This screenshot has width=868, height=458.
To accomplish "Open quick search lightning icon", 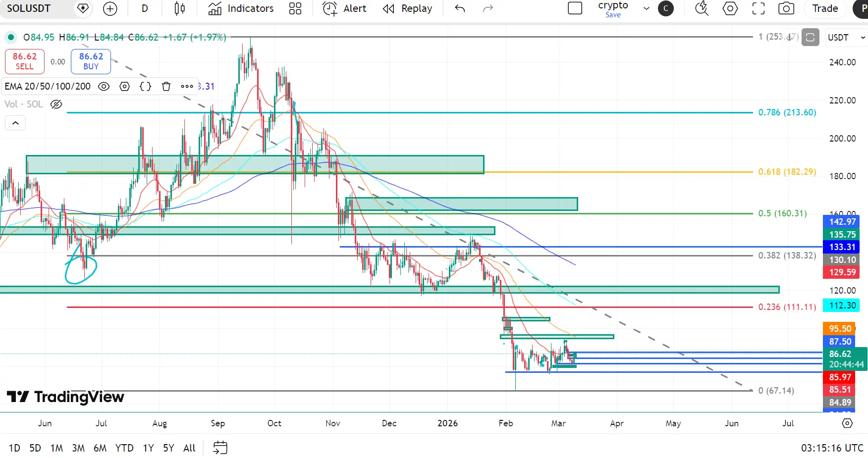I will [702, 8].
